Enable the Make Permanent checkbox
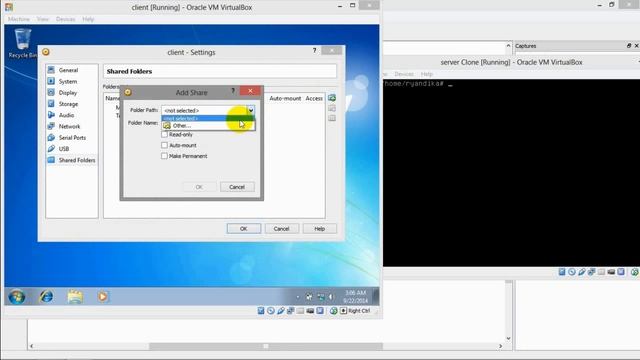 click(x=164, y=156)
